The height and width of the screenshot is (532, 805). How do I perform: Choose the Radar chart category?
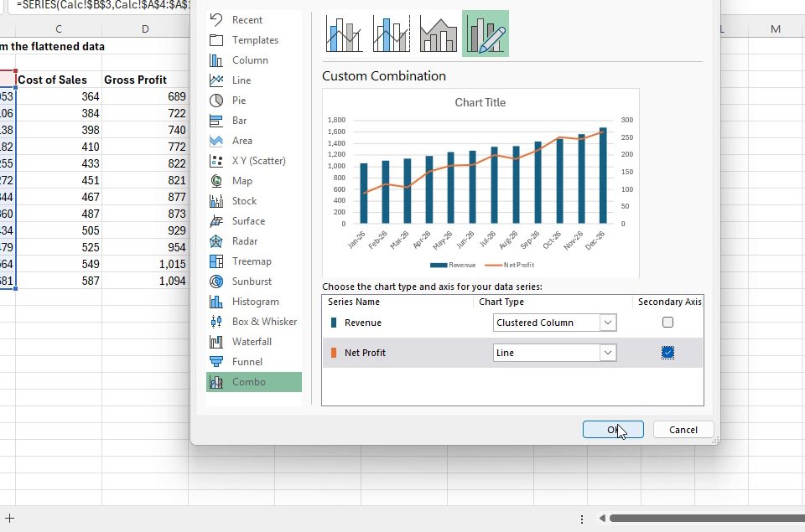click(253, 241)
